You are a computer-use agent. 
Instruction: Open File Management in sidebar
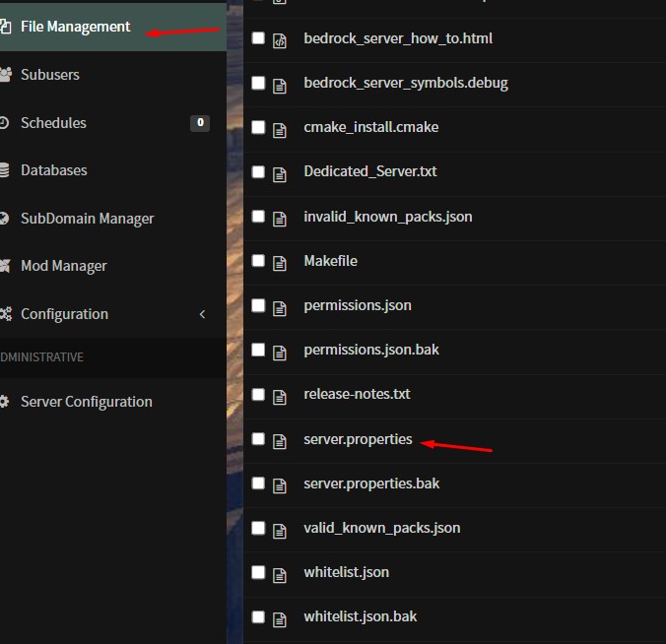(75, 27)
